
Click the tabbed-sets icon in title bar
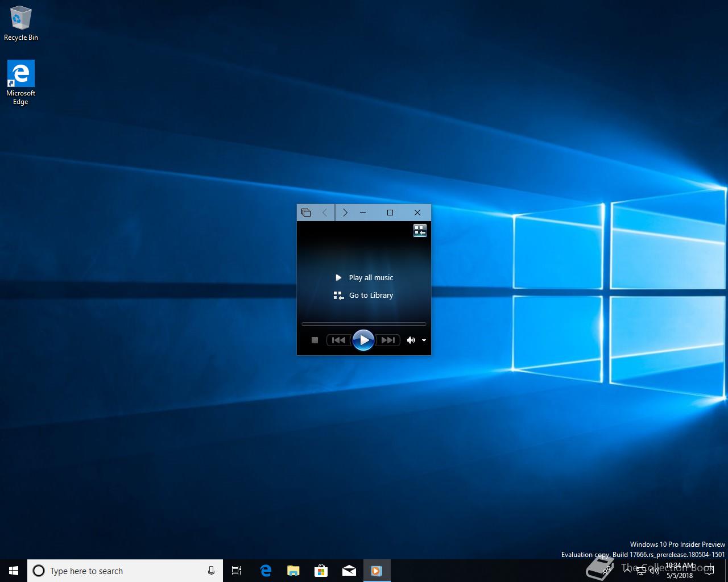[x=306, y=213]
